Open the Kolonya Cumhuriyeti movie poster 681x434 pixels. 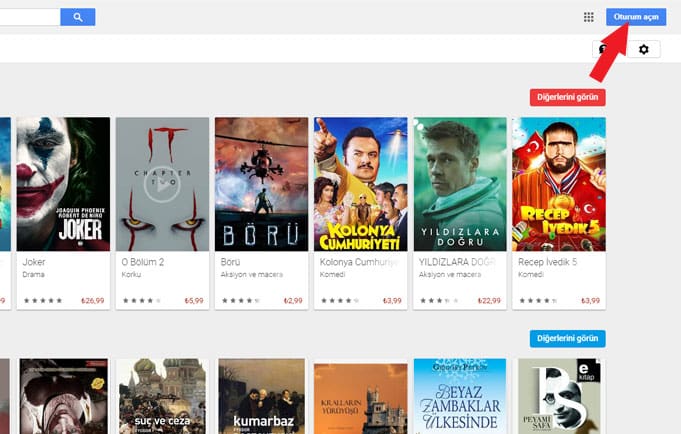[360, 185]
